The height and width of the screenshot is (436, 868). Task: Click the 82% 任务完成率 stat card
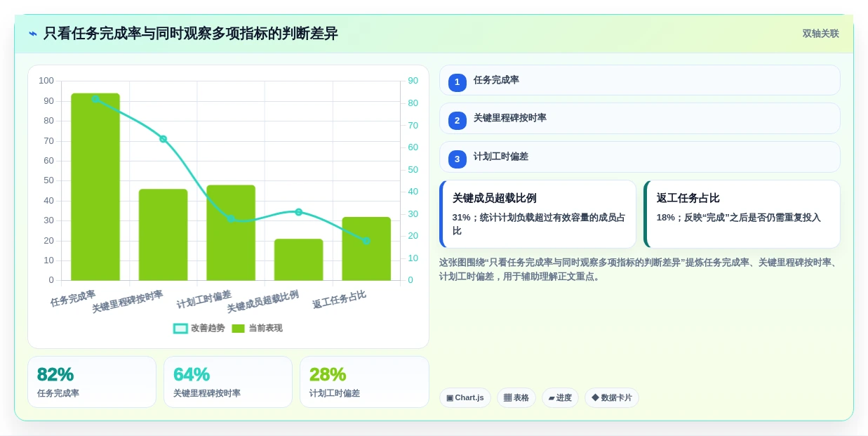pyautogui.click(x=92, y=382)
